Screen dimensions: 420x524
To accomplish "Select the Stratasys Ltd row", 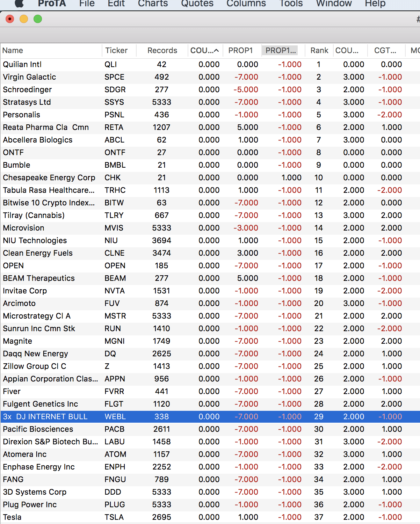I will click(210, 102).
